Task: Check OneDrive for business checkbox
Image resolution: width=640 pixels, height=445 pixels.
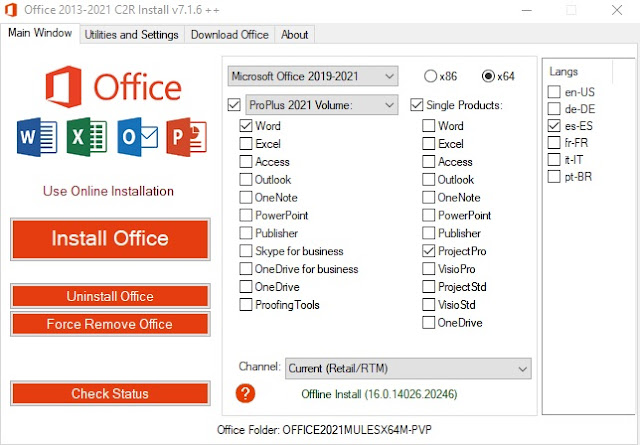Action: click(246, 269)
